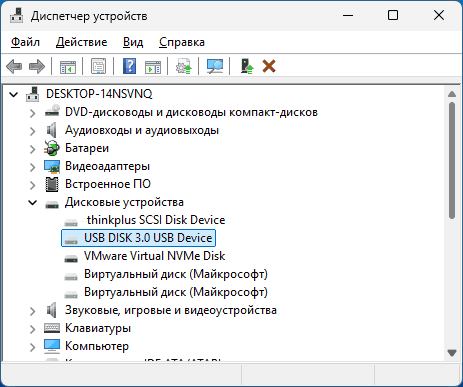The image size is (463, 387).
Task: Click the DVD drive category icon
Action: [x=52, y=111]
